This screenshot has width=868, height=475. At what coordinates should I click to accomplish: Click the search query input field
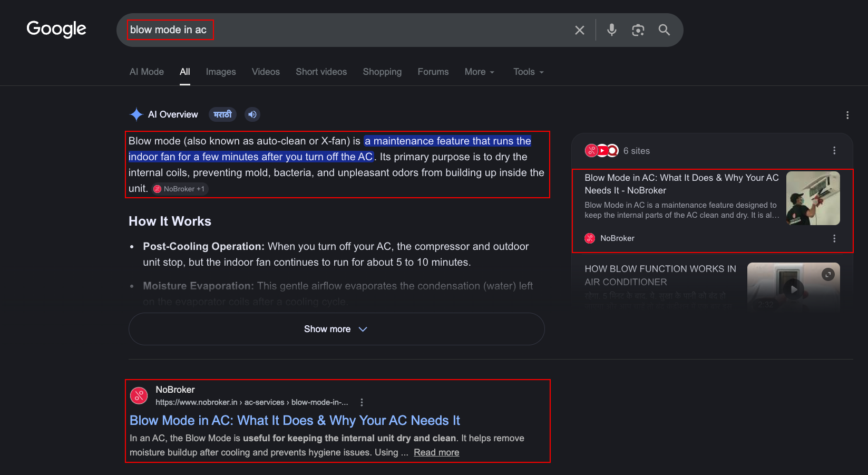[x=348, y=30]
